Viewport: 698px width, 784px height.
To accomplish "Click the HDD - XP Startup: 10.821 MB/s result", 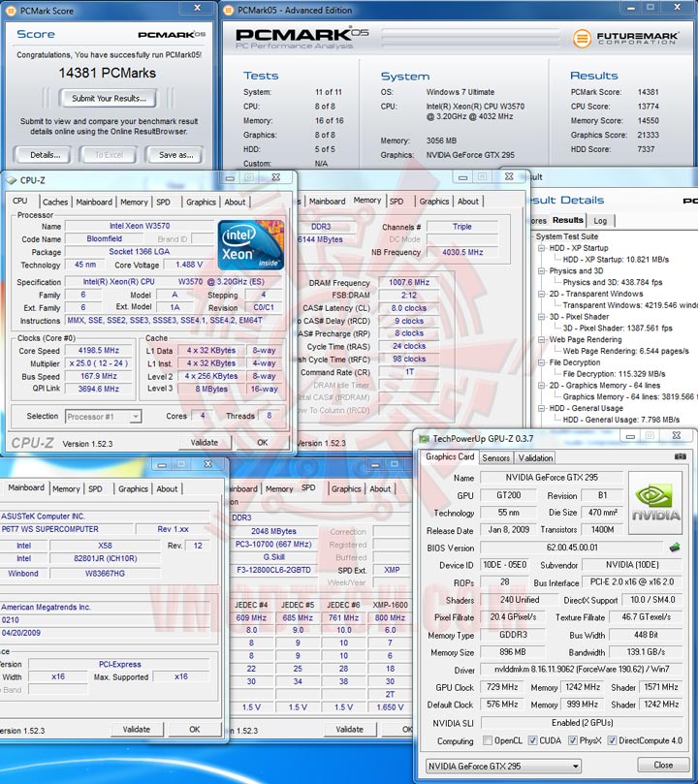I will pos(616,260).
